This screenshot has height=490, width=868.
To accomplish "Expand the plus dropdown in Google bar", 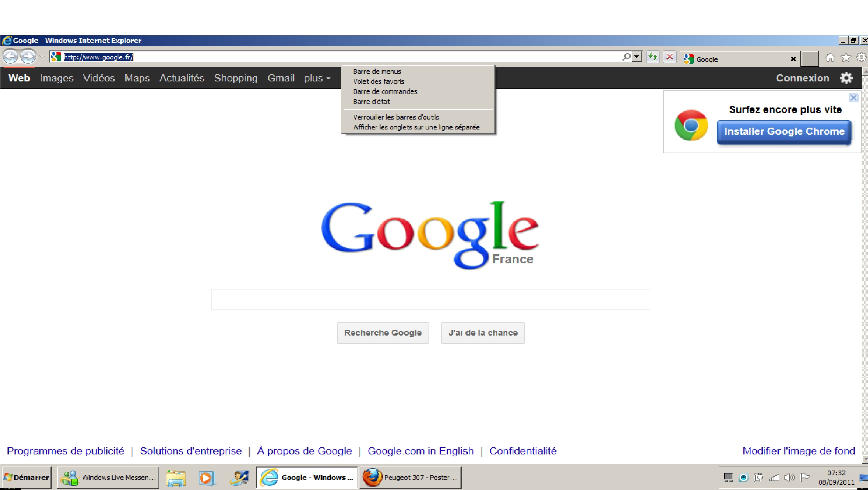I will [x=317, y=78].
